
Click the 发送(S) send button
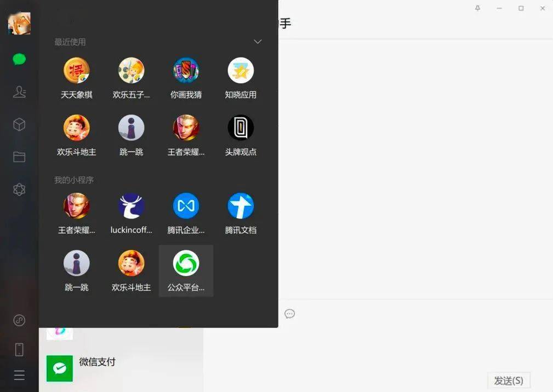[509, 381]
